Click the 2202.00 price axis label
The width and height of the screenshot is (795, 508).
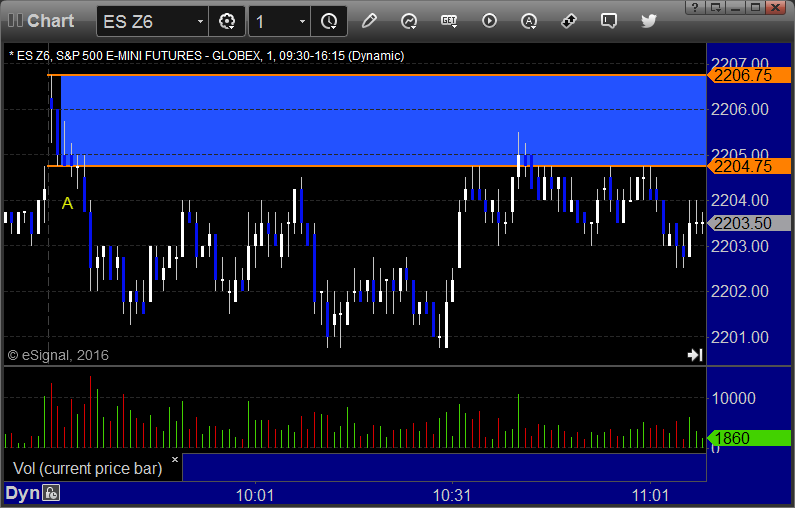pyautogui.click(x=740, y=291)
